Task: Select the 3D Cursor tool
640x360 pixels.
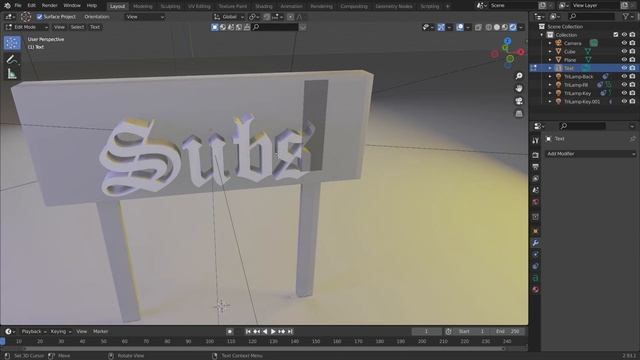Action: [x=12, y=42]
